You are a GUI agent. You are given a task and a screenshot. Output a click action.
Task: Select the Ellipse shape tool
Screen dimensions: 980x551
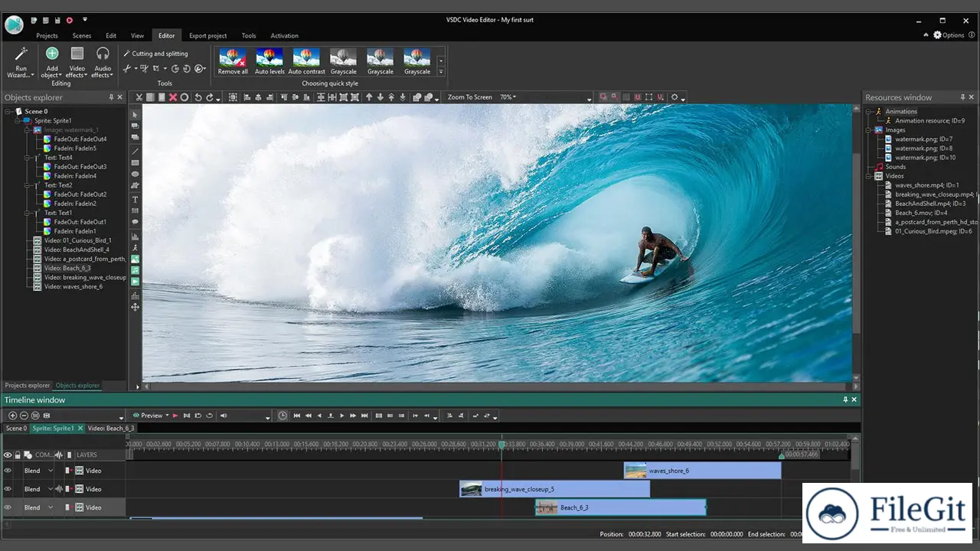(x=136, y=174)
